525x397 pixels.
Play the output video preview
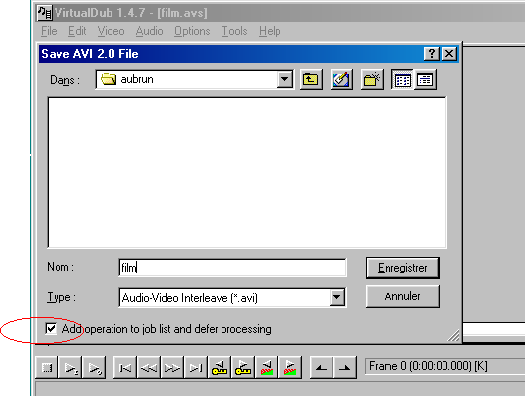(94, 368)
